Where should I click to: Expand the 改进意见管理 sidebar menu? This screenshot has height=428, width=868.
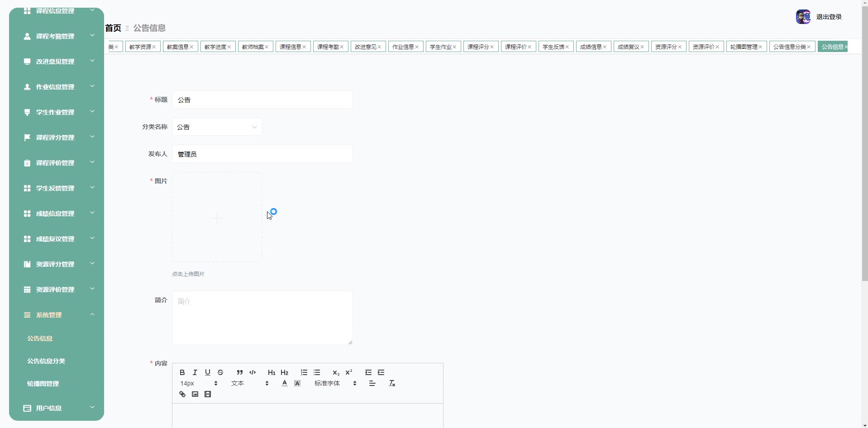tap(57, 62)
